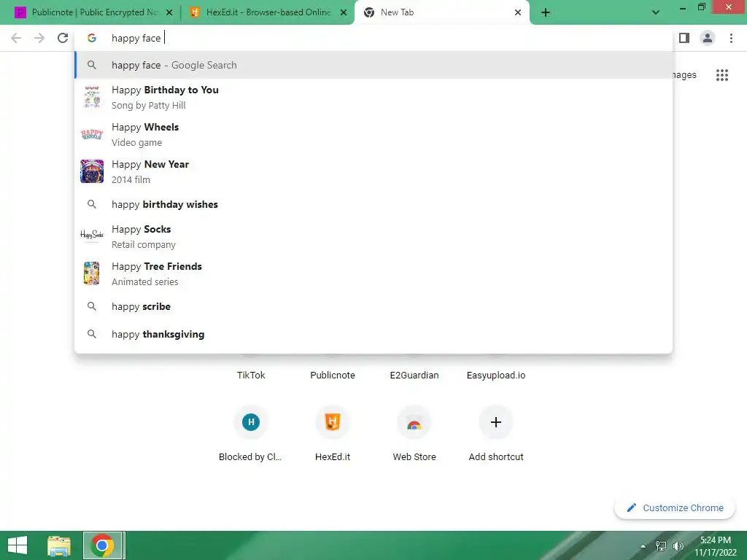Show hidden system tray icons
This screenshot has width=747, height=560.
point(643,545)
